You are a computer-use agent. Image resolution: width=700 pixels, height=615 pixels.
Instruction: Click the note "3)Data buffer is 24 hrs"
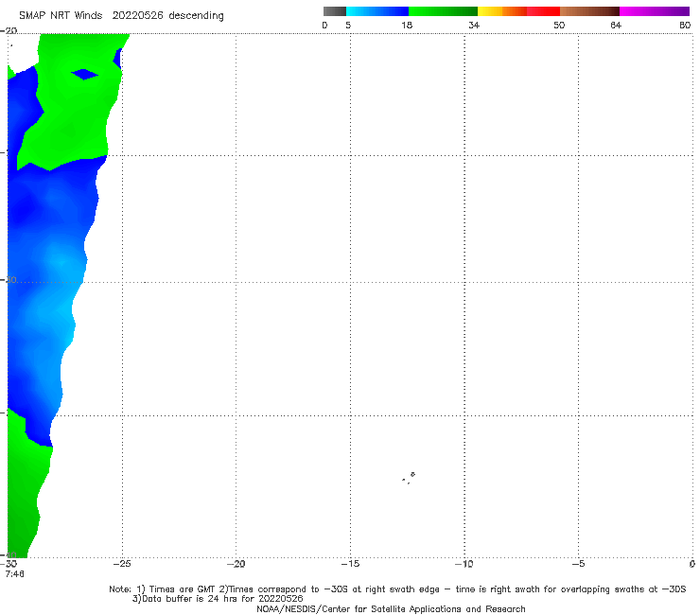(x=218, y=599)
